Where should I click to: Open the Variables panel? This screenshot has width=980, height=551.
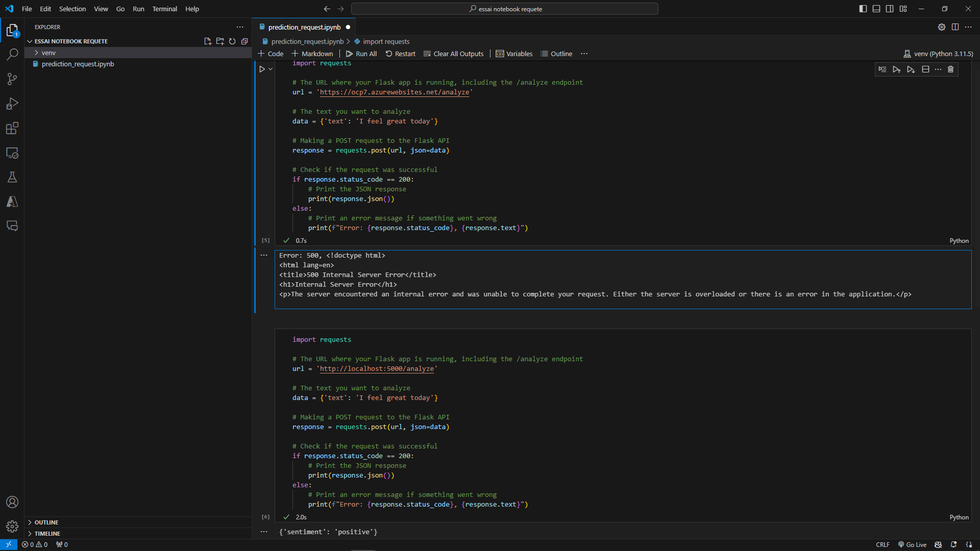tap(514, 54)
